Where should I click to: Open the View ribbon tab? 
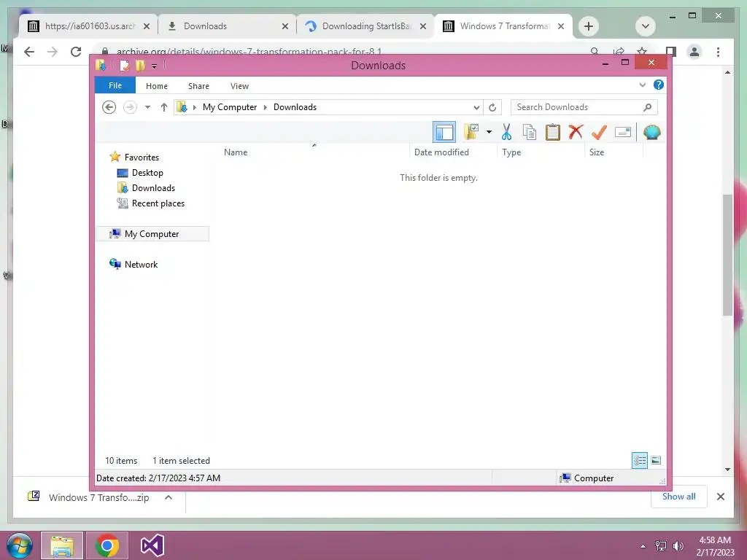click(x=239, y=86)
